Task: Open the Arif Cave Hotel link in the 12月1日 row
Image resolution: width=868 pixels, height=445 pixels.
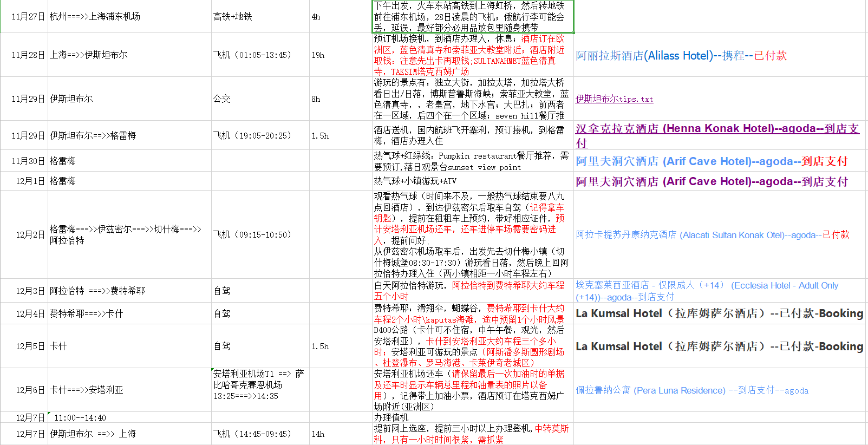Action: tap(712, 181)
